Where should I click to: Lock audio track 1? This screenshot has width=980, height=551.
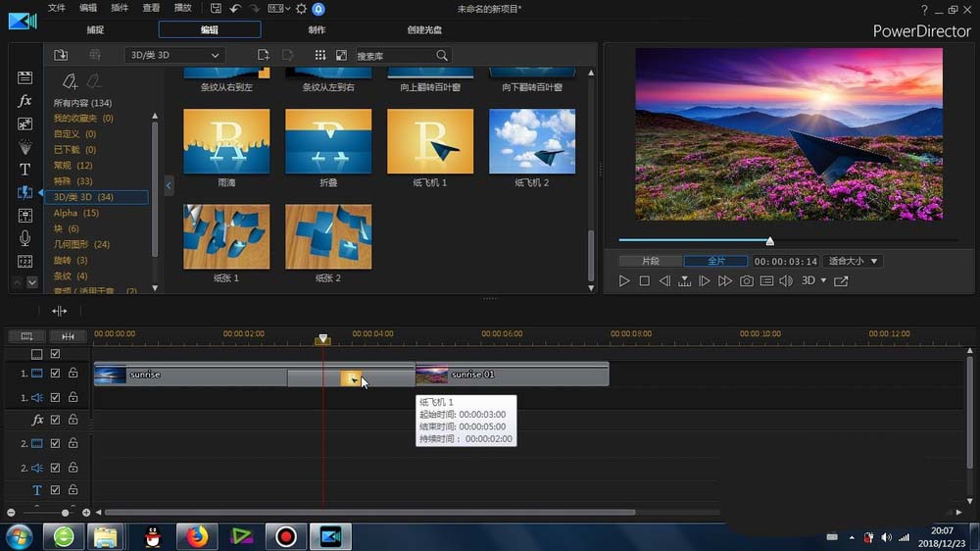[73, 397]
